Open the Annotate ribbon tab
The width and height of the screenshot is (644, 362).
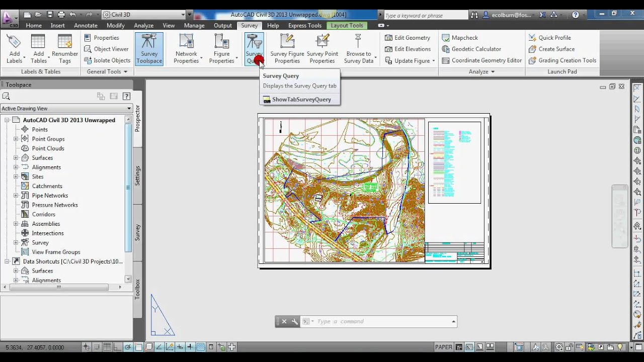click(86, 26)
